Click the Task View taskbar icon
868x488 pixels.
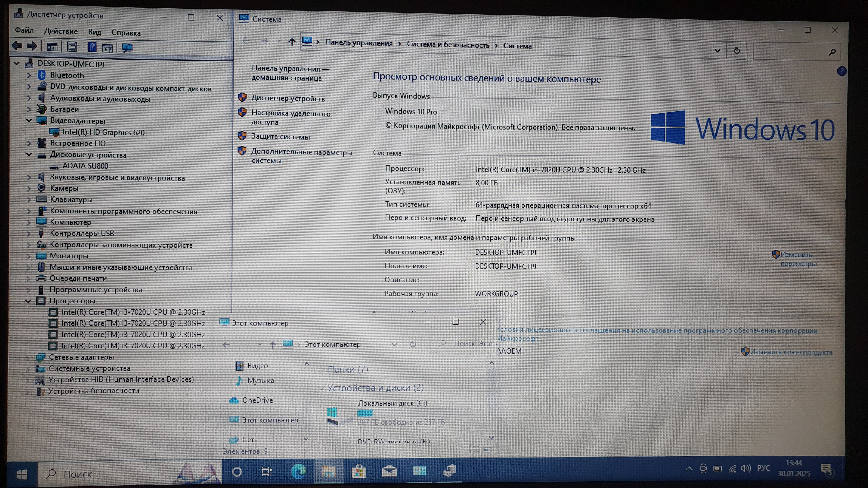(267, 471)
